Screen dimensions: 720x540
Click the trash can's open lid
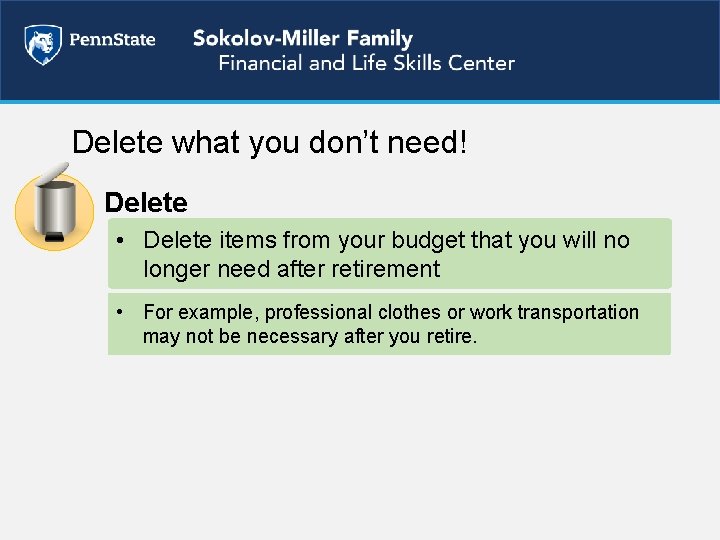[x=53, y=174]
